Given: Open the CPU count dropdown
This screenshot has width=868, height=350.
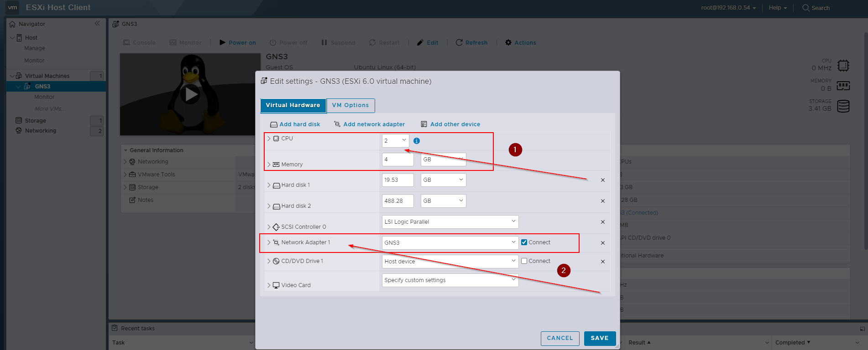Looking at the screenshot, I should coord(395,141).
